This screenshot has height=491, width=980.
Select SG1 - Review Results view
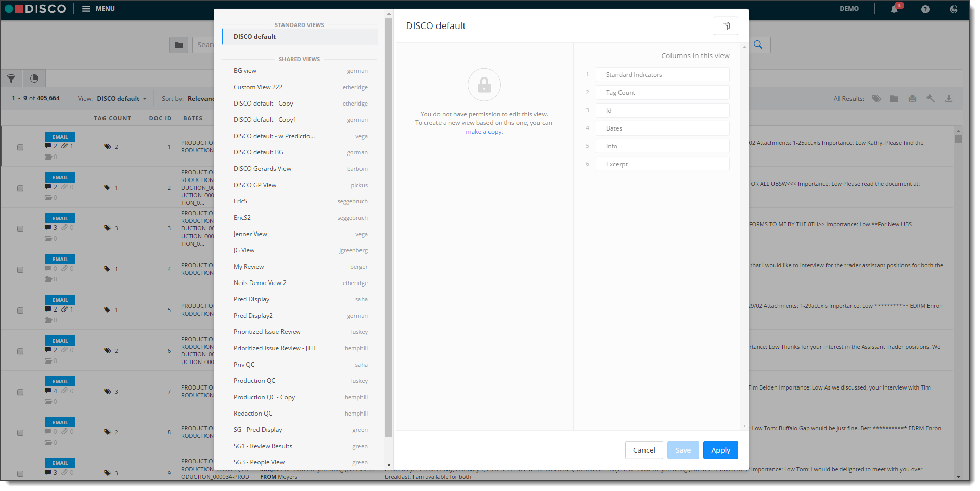(300, 446)
